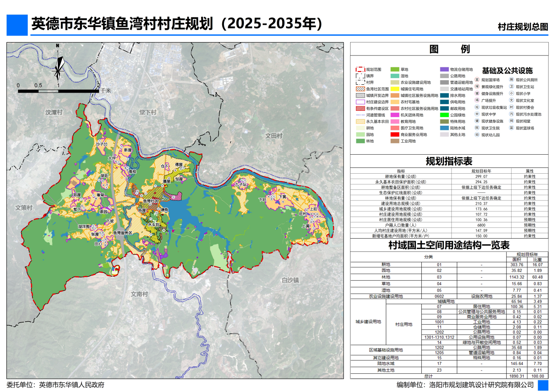Select the purple 物流仓储用地 swatch
Image resolution: width=555 pixels, height=392 pixels.
[x=444, y=69]
